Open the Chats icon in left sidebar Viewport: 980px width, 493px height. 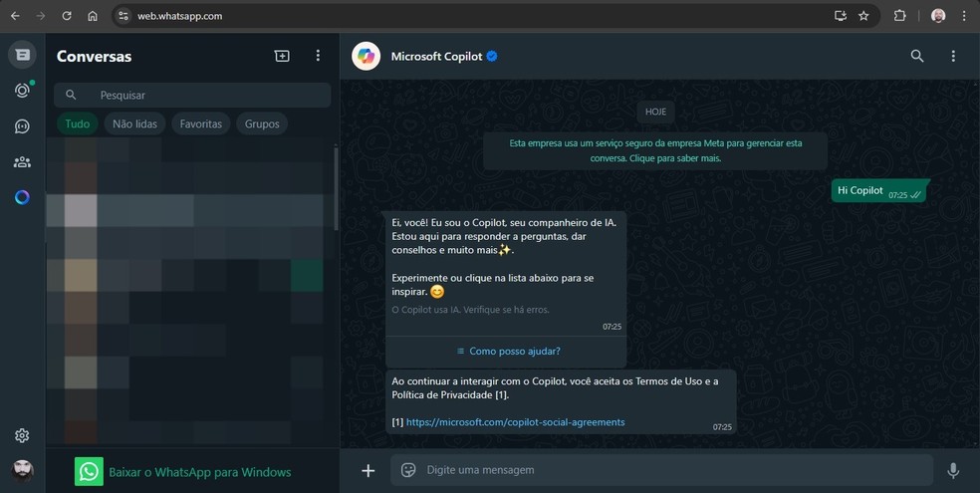[22, 55]
